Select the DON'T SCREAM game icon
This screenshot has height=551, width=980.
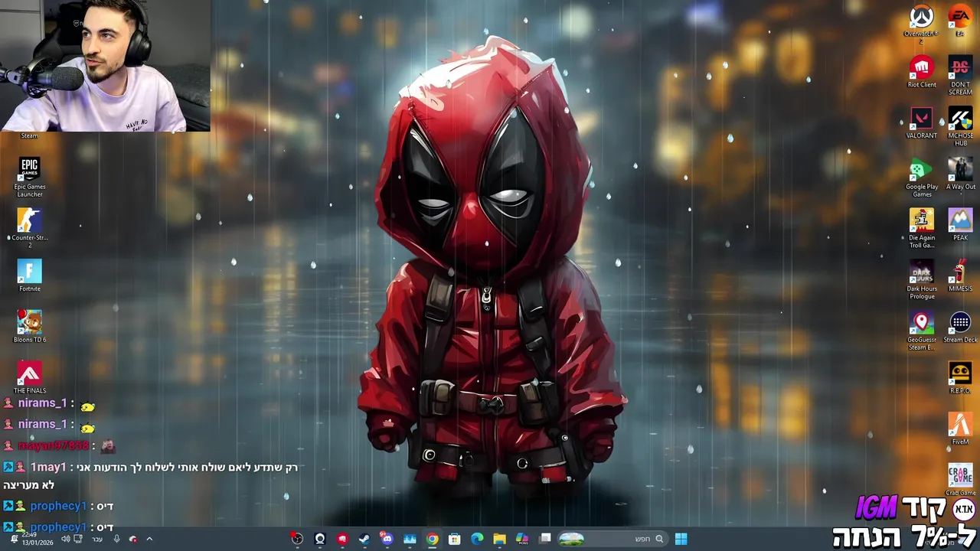pyautogui.click(x=960, y=75)
